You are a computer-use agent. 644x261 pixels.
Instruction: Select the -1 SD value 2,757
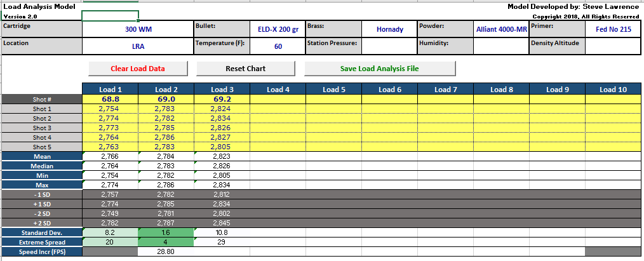(x=111, y=194)
